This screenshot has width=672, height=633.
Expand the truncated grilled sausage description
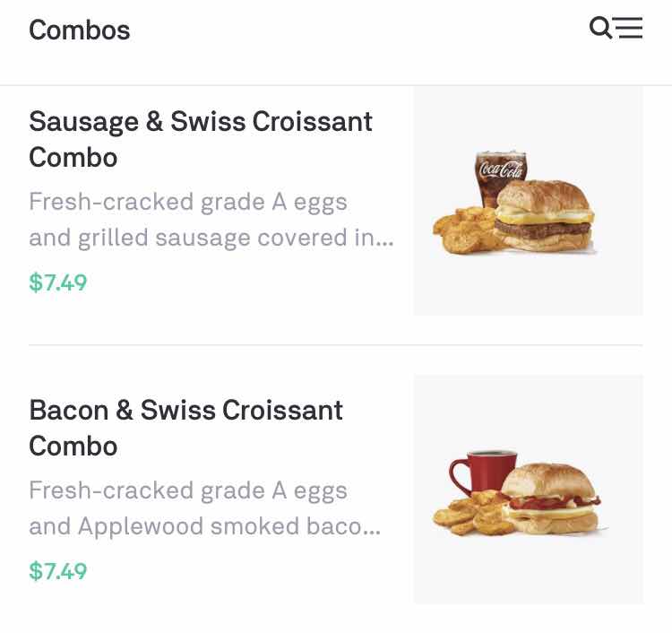[211, 238]
